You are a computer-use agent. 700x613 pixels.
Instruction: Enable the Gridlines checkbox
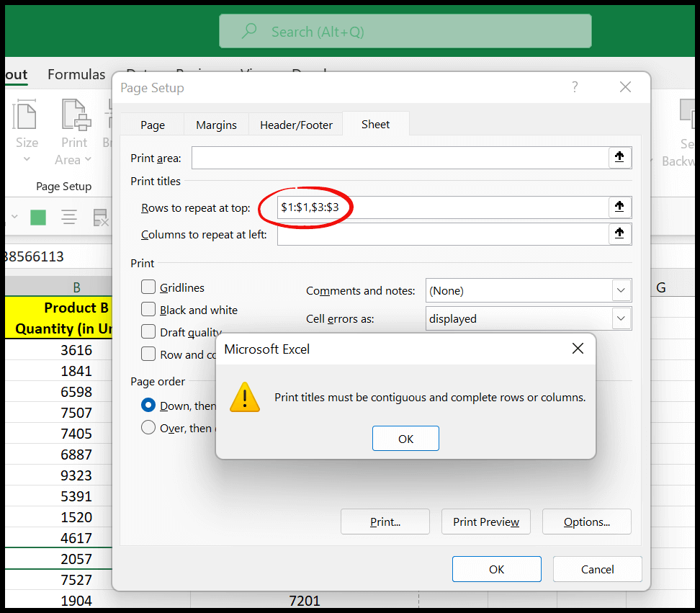(x=148, y=287)
